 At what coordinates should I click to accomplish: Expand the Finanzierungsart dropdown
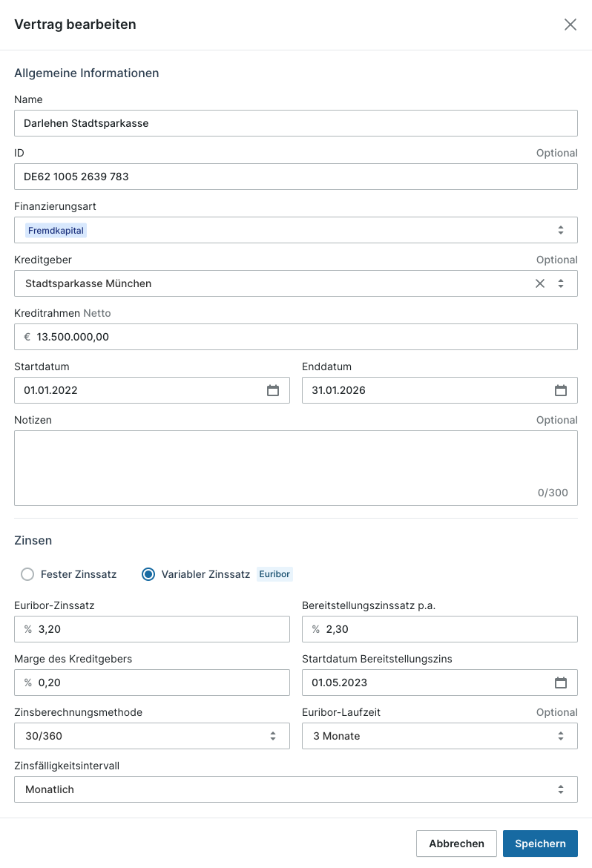click(296, 230)
